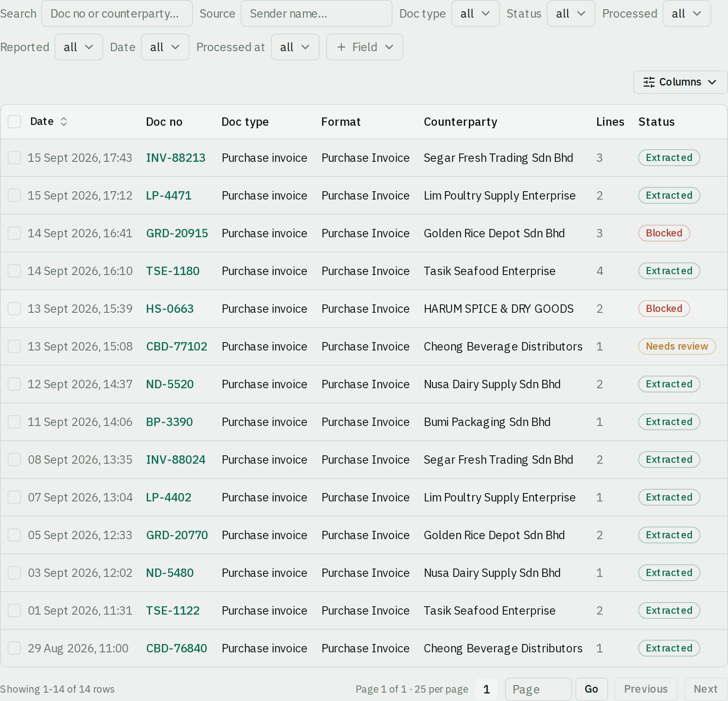Image resolution: width=728 pixels, height=701 pixels.
Task: Click the date 29 Aug 2026, 11:00
Action: tap(78, 648)
